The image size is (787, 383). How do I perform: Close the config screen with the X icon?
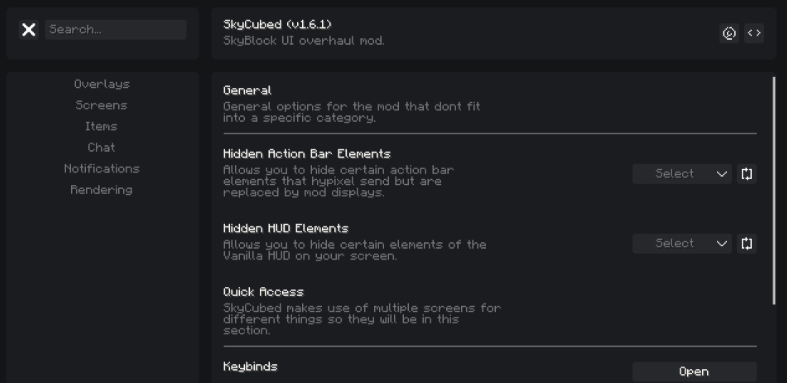click(x=29, y=30)
